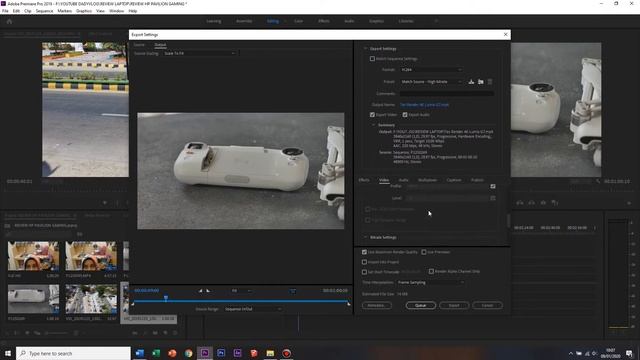Toggle the aspect ratio correction icon
The height and width of the screenshot is (360, 640).
click(x=293, y=291)
